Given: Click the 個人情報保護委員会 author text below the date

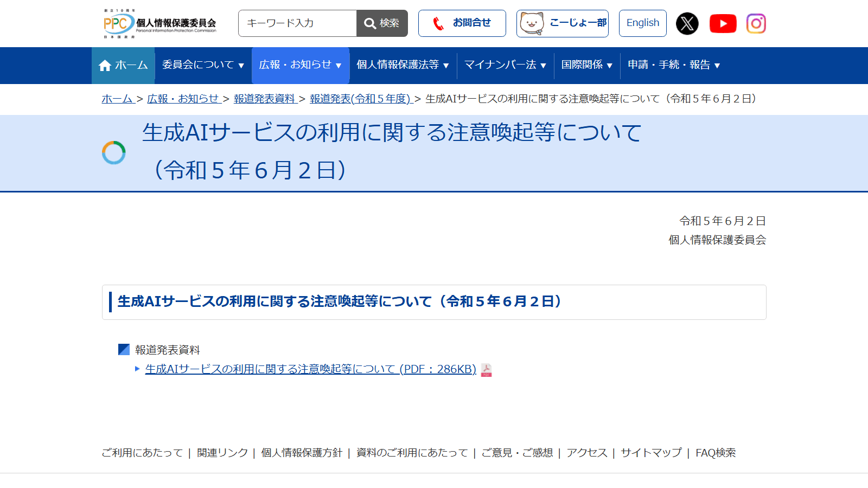Looking at the screenshot, I should click(717, 240).
